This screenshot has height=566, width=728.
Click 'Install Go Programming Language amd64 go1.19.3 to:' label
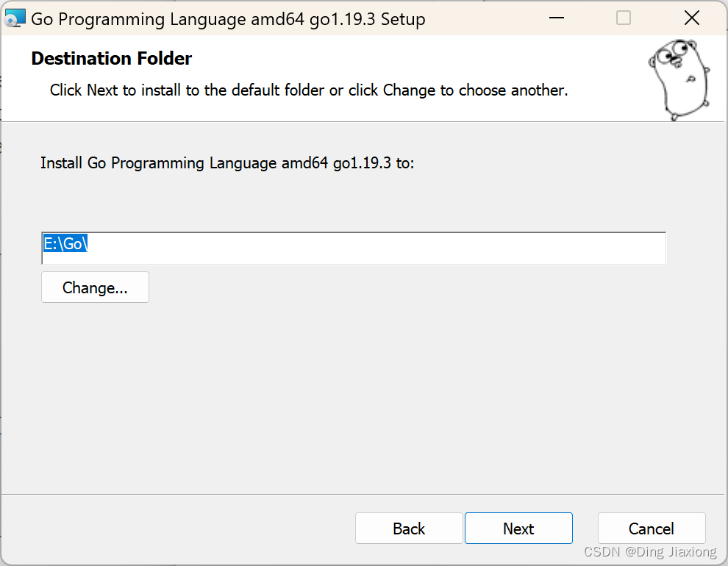[227, 163]
